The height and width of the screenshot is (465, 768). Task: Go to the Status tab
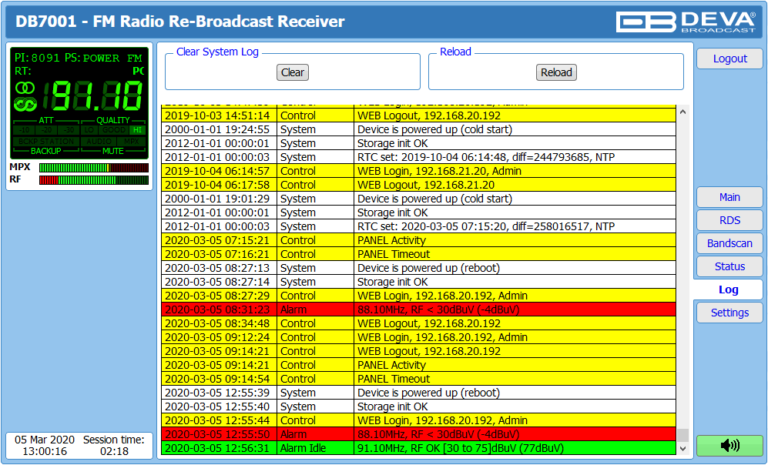pyautogui.click(x=729, y=266)
